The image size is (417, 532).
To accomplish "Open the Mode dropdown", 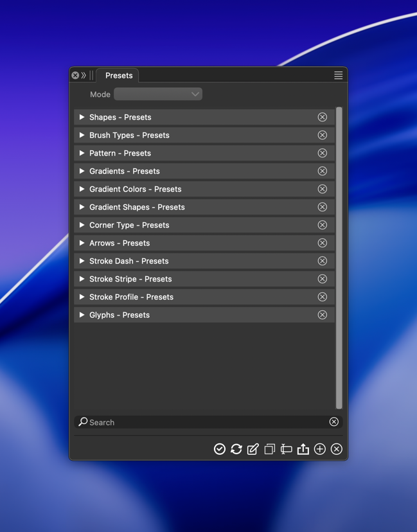I will pyautogui.click(x=158, y=94).
